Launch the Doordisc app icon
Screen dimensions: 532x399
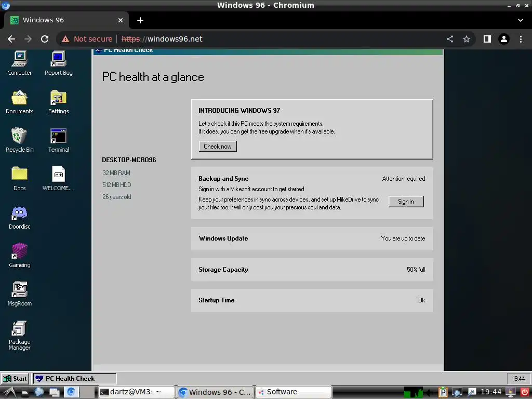coord(19,218)
